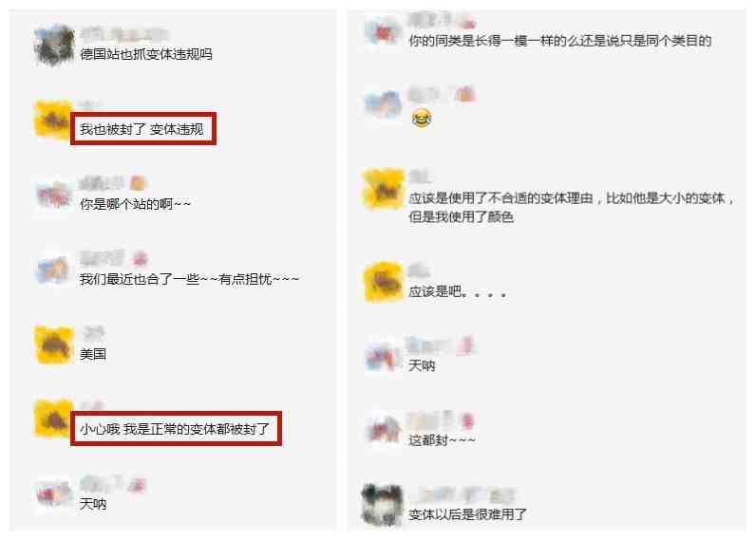756x540 pixels.
Task: Select the red-boxed message 我也被封了 变体违规
Action: [x=143, y=129]
